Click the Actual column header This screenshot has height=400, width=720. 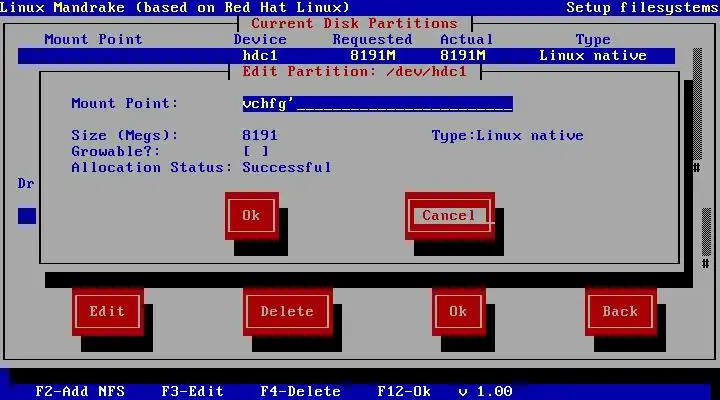click(467, 39)
